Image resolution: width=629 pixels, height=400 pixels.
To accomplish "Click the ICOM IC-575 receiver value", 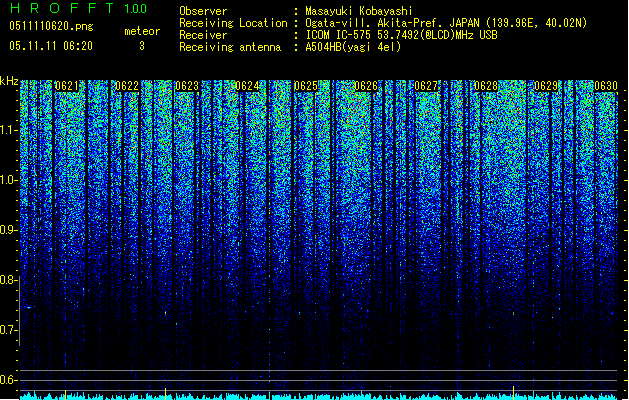I will click(401, 35).
